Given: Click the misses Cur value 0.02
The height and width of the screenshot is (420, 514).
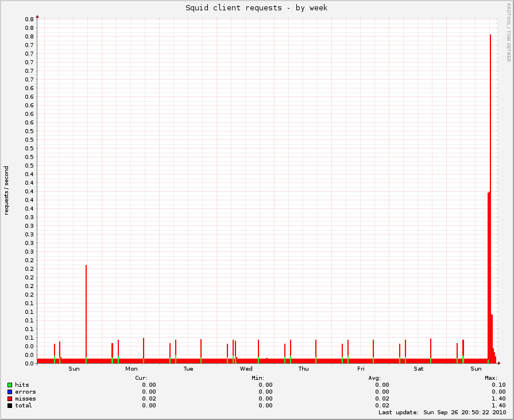Looking at the screenshot, I should coord(149,399).
